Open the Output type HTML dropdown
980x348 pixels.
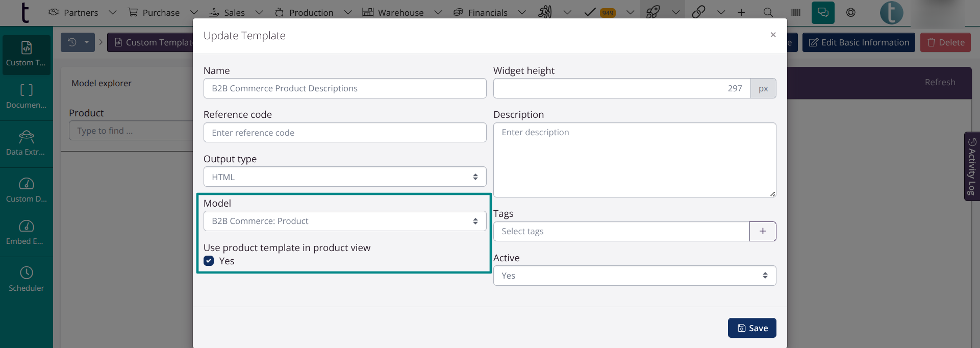(345, 177)
